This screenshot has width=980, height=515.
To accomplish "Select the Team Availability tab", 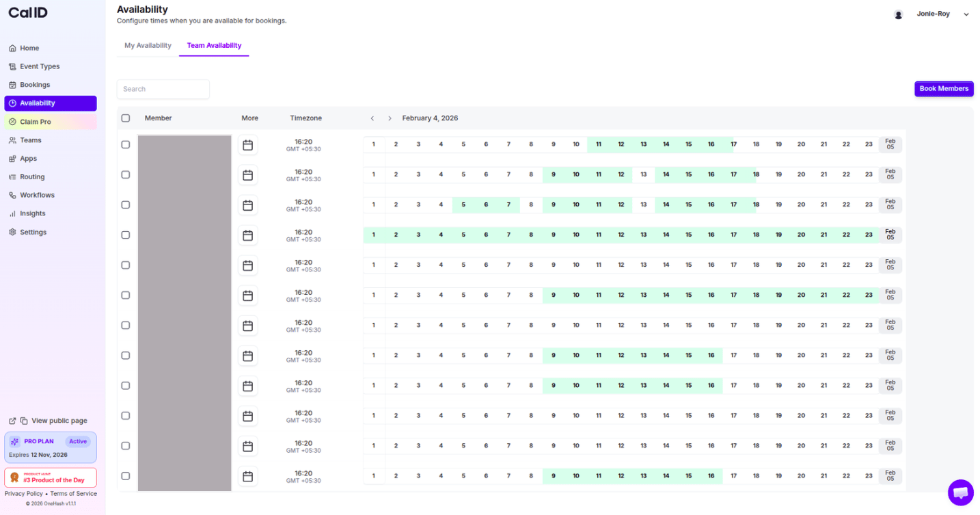I will (214, 46).
